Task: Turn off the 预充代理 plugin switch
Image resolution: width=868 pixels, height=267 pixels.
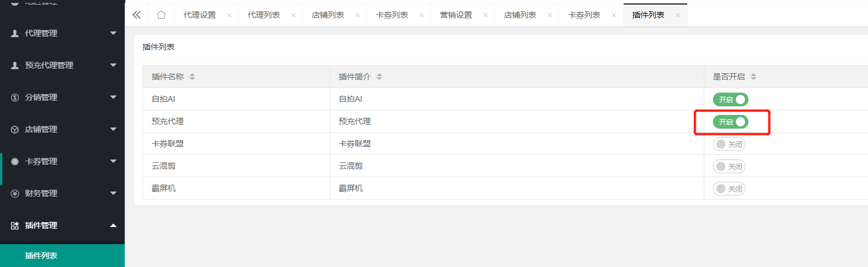Action: (x=730, y=122)
